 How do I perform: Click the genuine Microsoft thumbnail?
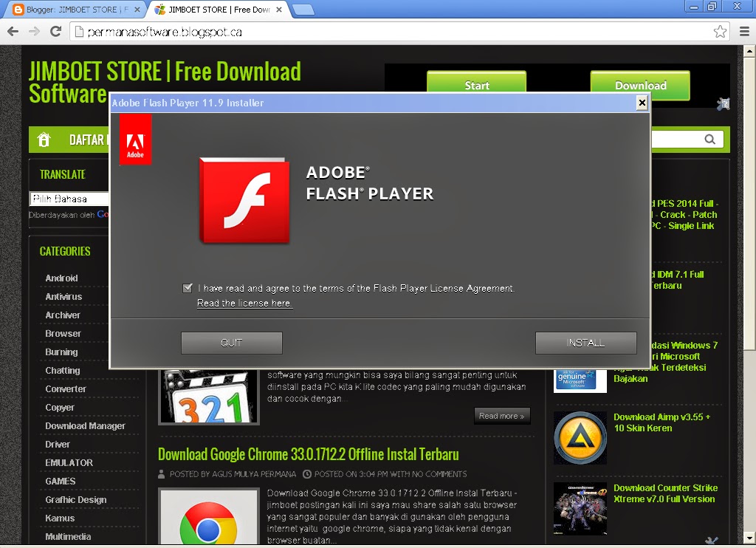click(x=580, y=381)
